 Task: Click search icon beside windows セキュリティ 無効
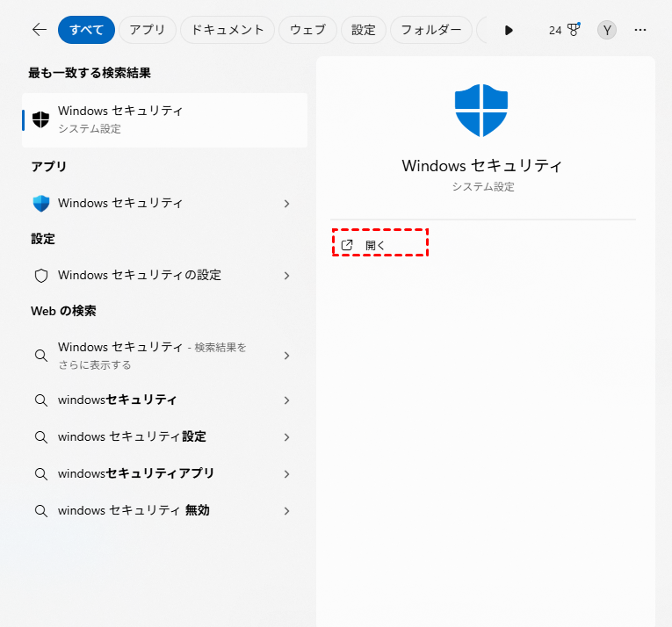pyautogui.click(x=41, y=511)
